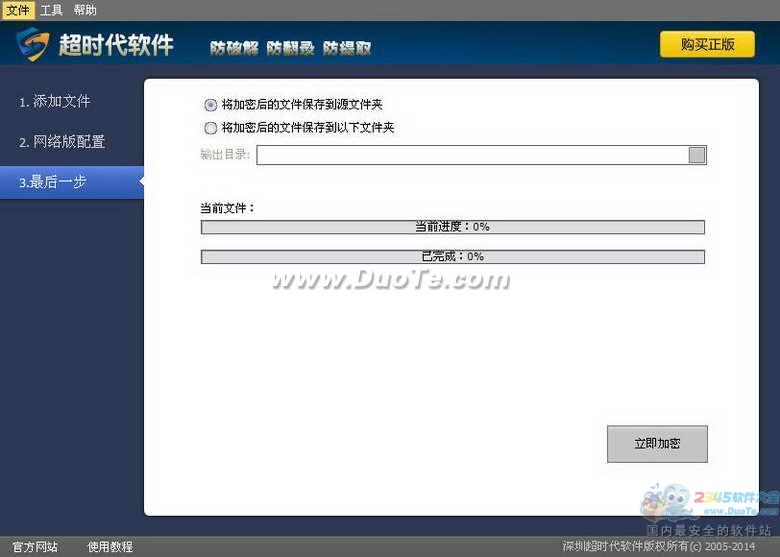This screenshot has width=780, height=557.
Task: Switch to step 2.网络版配置
Action: click(x=62, y=142)
